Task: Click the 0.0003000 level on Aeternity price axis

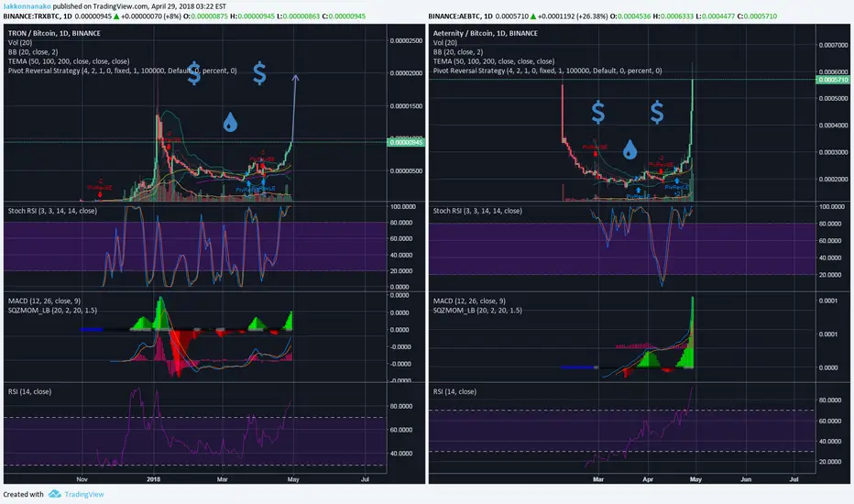Action: click(x=833, y=152)
